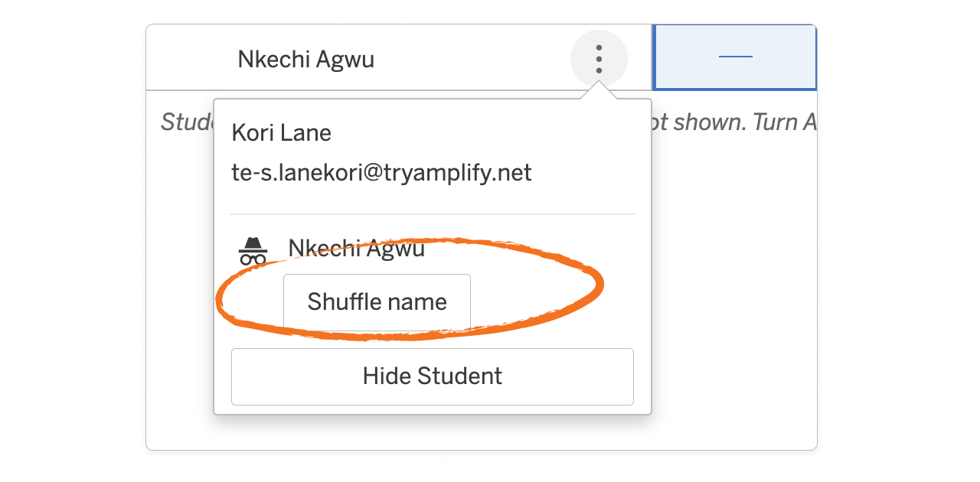Click the blue dash in highlighted cell
The height and width of the screenshot is (482, 980).
735,57
